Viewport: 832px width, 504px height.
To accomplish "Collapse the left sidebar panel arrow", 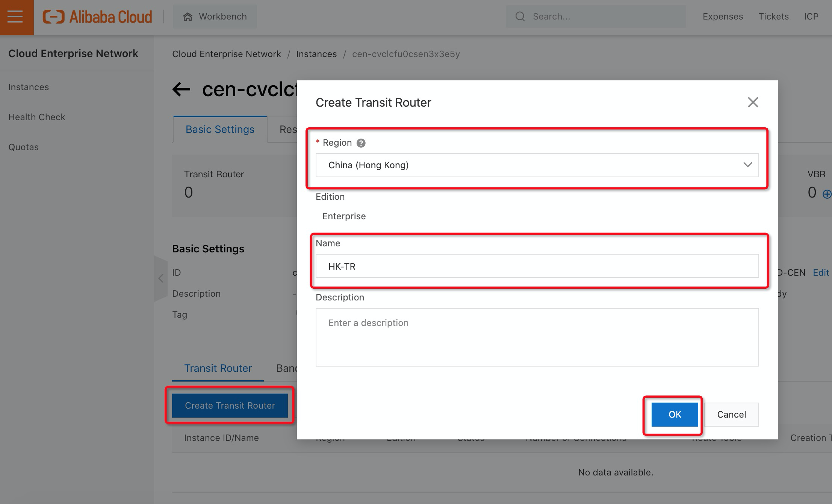I will tap(161, 278).
